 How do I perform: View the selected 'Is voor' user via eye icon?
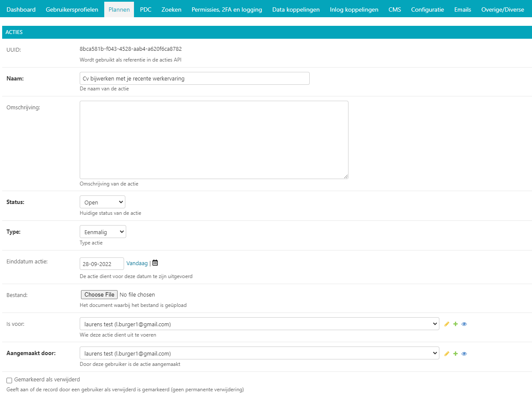(x=464, y=324)
